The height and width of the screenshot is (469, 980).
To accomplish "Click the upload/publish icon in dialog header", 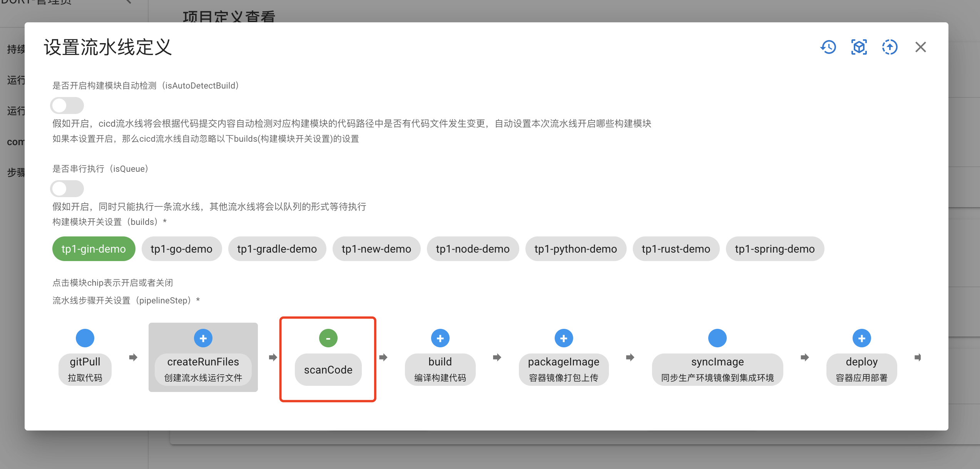I will [x=890, y=47].
